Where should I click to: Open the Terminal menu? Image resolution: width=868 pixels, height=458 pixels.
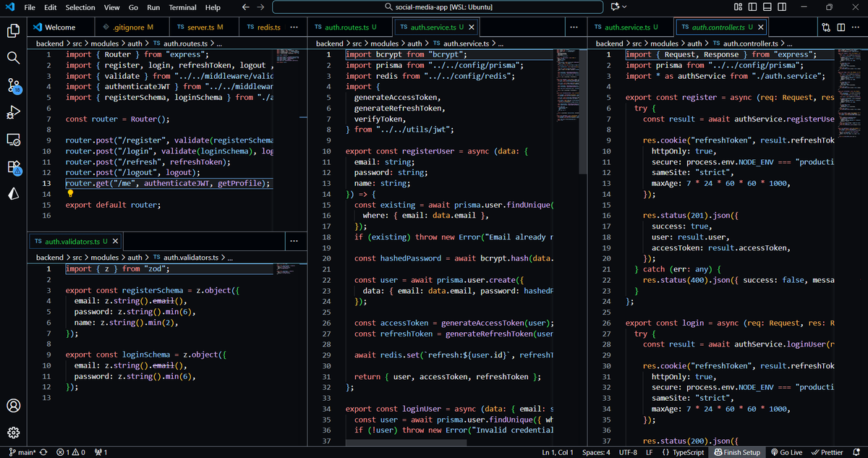(x=182, y=7)
